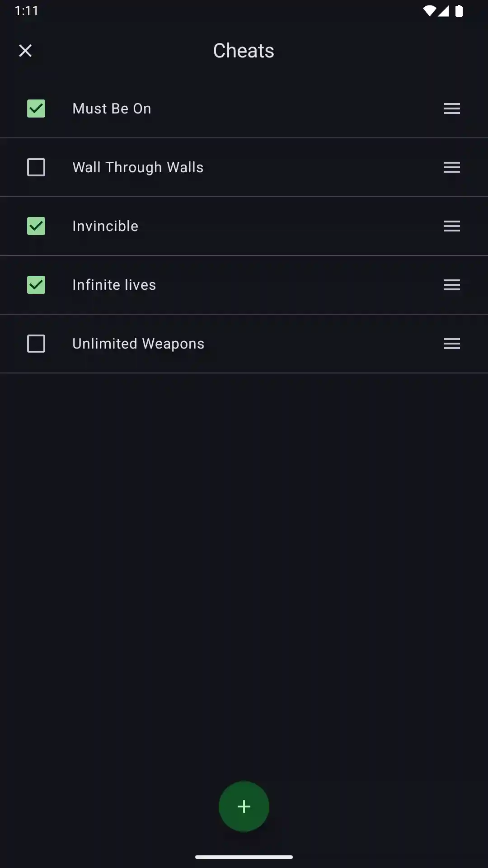Tap the Unlimited Weapons text label
The width and height of the screenshot is (488, 868).
[138, 344]
